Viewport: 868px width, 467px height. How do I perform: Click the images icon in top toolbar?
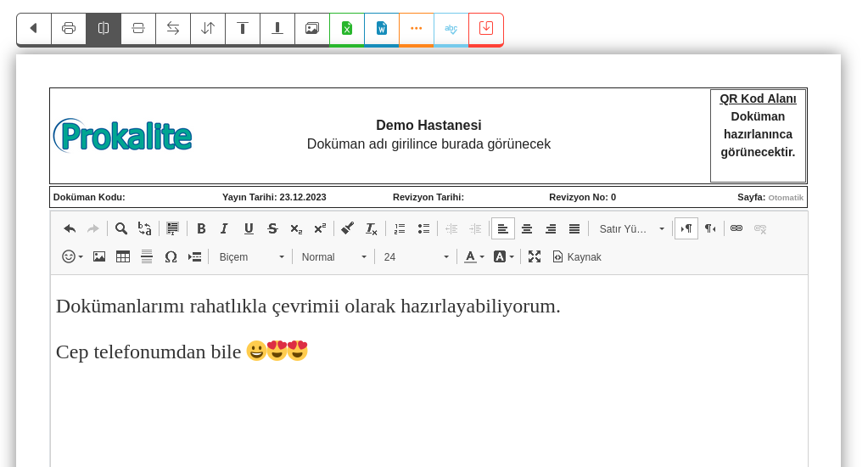[x=312, y=28]
